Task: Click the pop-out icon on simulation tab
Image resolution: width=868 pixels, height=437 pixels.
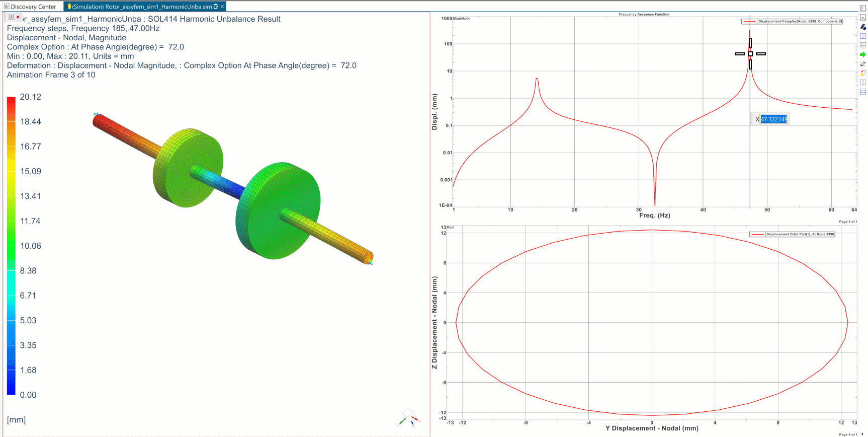Action: coord(216,7)
